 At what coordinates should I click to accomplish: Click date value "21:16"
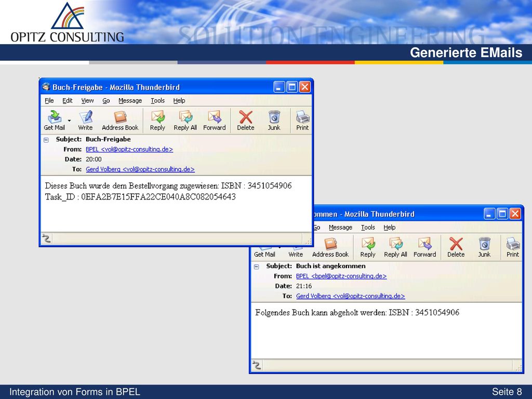tap(304, 286)
